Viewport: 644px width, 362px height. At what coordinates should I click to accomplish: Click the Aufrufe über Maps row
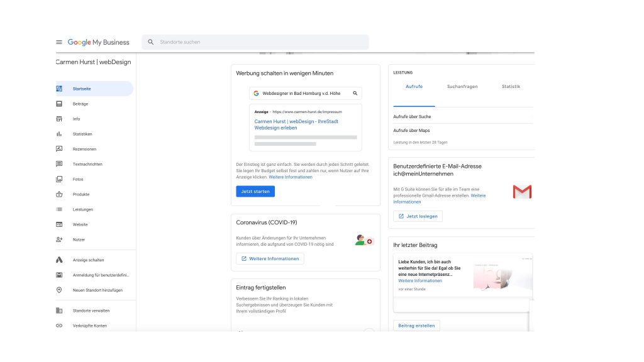[x=464, y=131]
